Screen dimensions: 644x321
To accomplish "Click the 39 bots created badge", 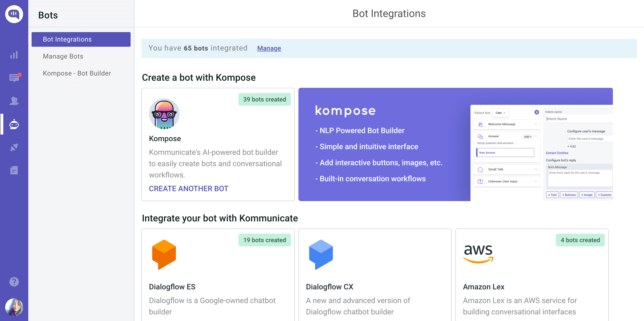I will click(264, 99).
